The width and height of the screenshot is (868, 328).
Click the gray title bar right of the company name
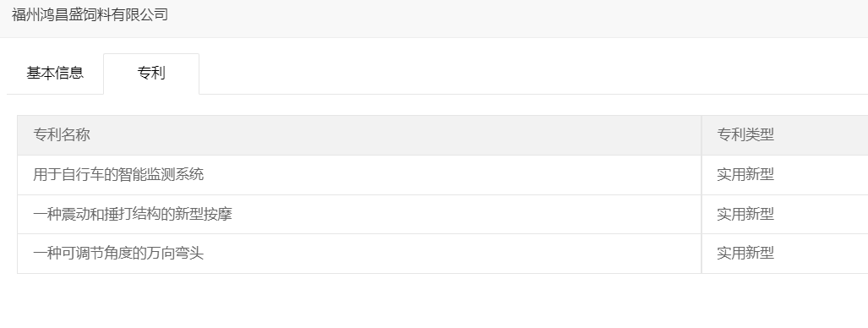point(515,17)
